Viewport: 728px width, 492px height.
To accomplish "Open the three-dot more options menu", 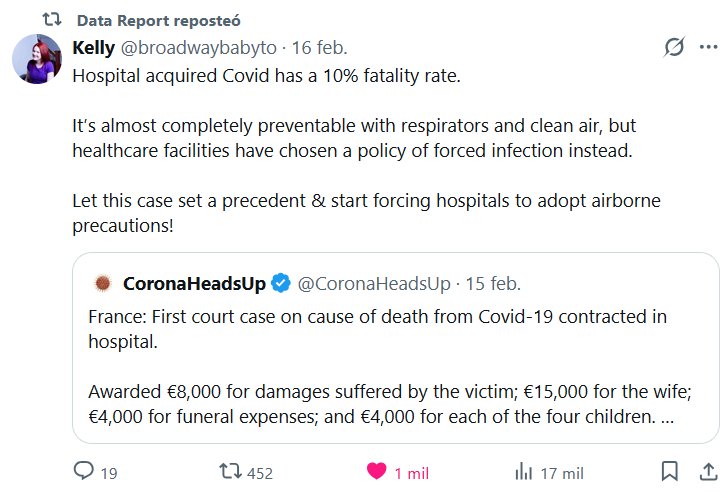I will [x=708, y=47].
